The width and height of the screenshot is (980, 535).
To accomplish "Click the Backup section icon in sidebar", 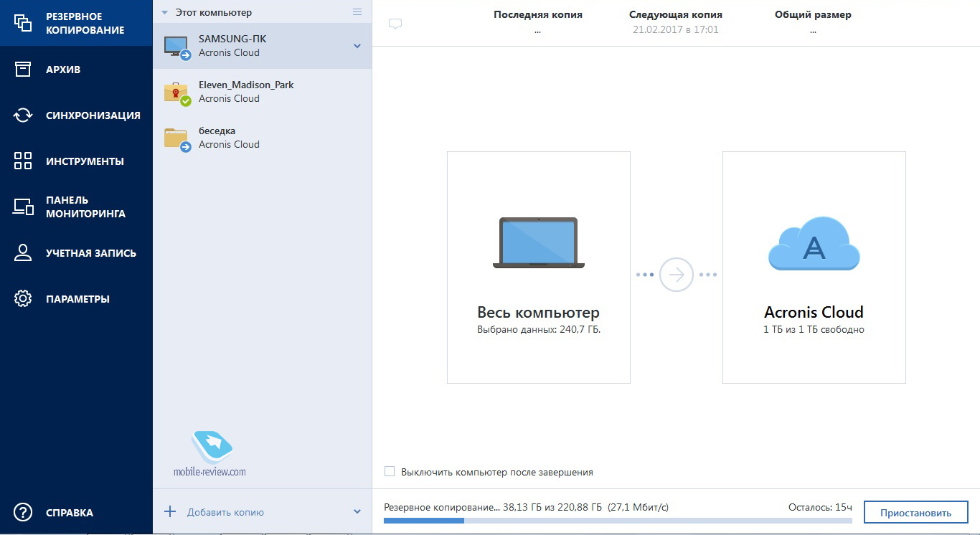I will (23, 23).
